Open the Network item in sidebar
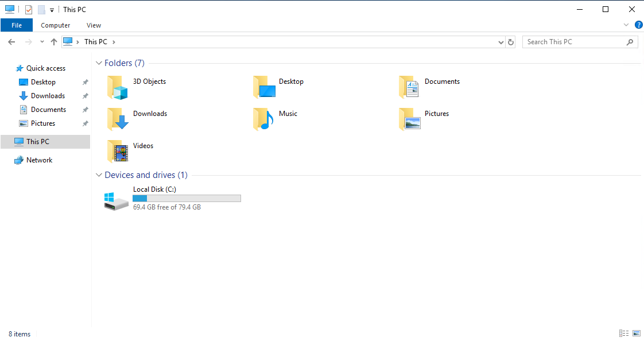Viewport: 644px width, 341px height. 38,160
